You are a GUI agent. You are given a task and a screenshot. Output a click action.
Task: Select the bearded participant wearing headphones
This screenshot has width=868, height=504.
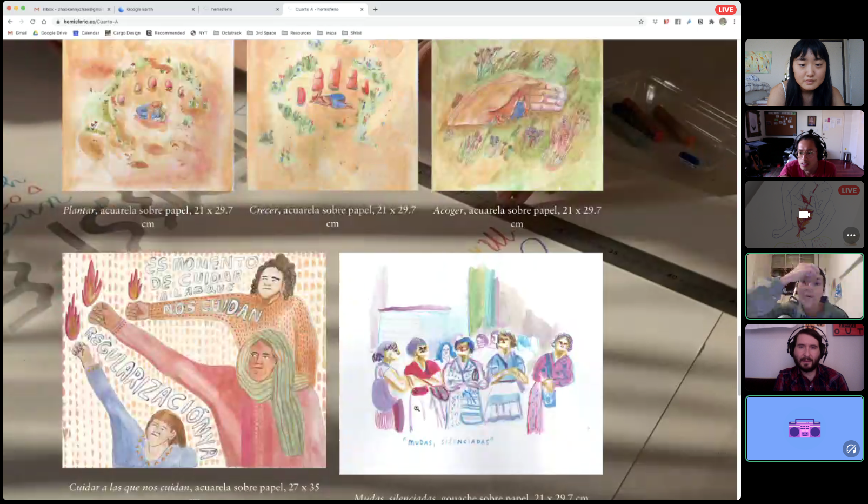coord(804,357)
